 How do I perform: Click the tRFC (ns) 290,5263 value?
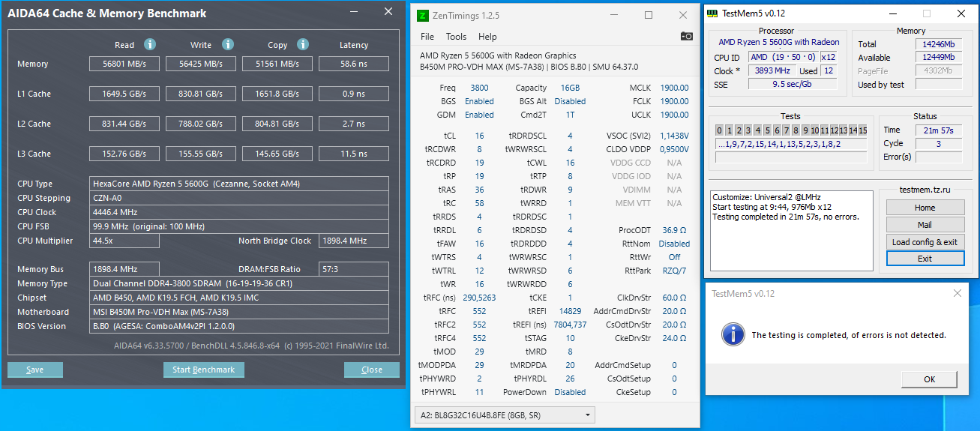479,298
